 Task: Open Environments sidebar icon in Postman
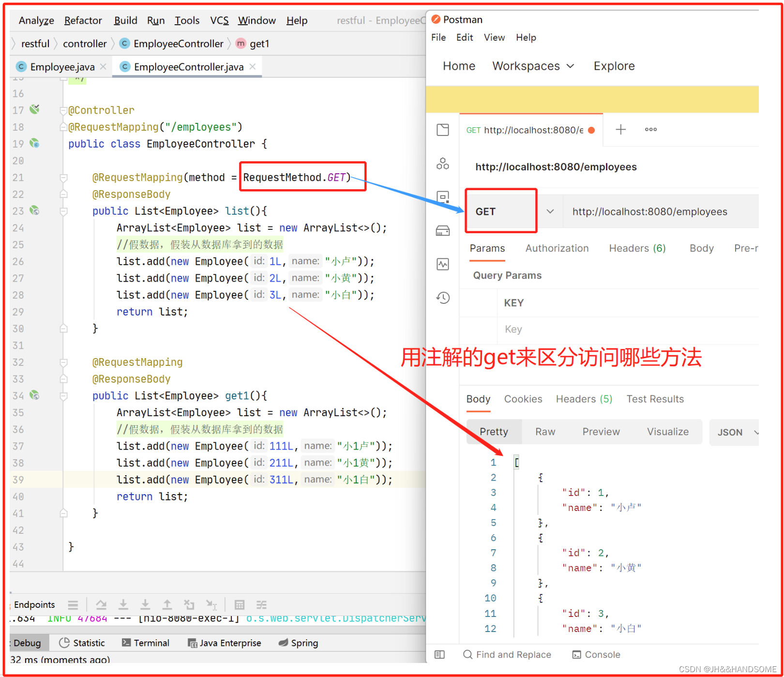click(x=443, y=197)
